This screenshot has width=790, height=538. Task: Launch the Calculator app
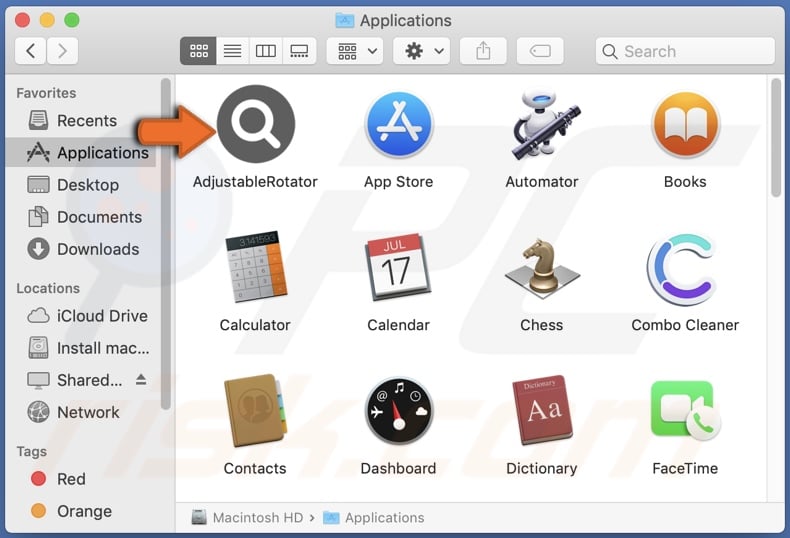point(255,266)
